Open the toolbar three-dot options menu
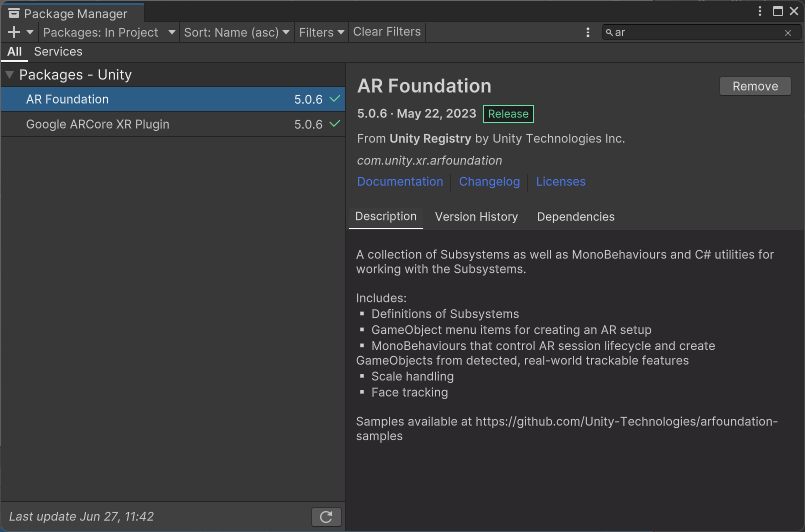Viewport: 805px width, 532px height. pyautogui.click(x=588, y=32)
